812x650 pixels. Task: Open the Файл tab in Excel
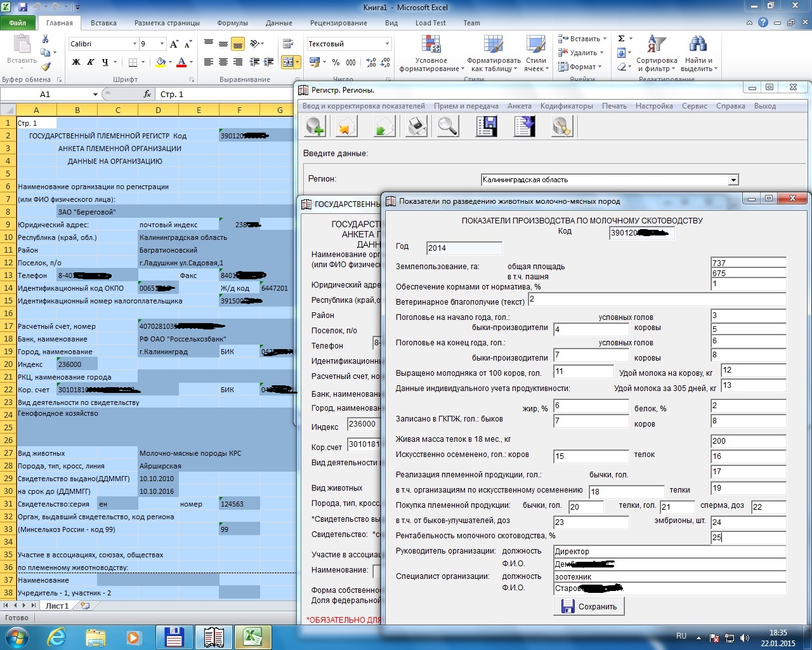coord(18,23)
